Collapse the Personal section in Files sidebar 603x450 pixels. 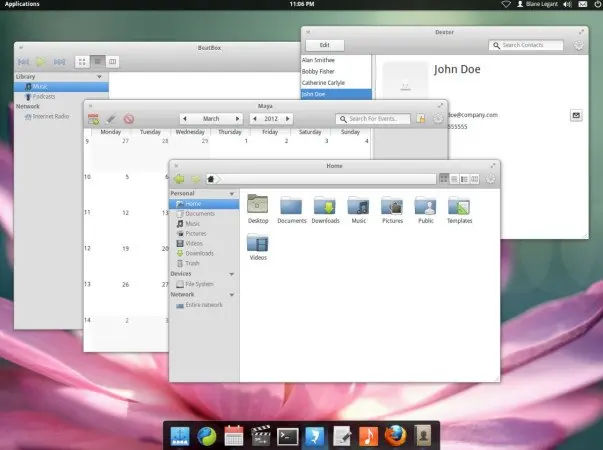click(x=232, y=193)
